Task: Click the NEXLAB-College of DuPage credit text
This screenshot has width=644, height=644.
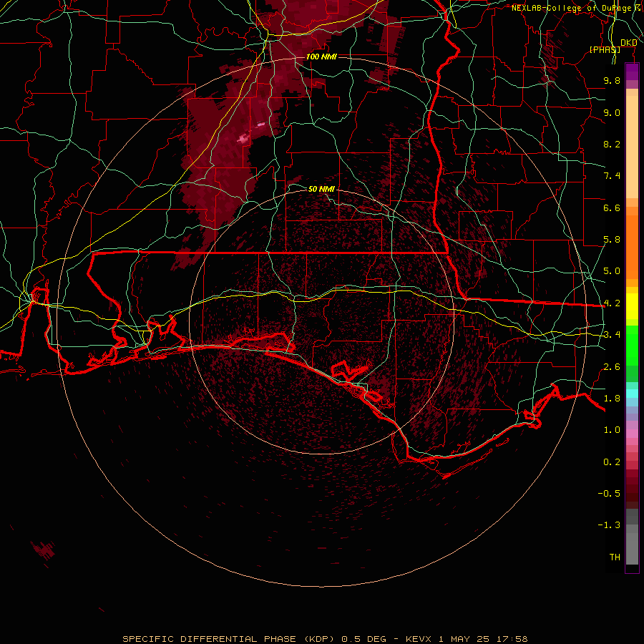Action: coord(577,8)
